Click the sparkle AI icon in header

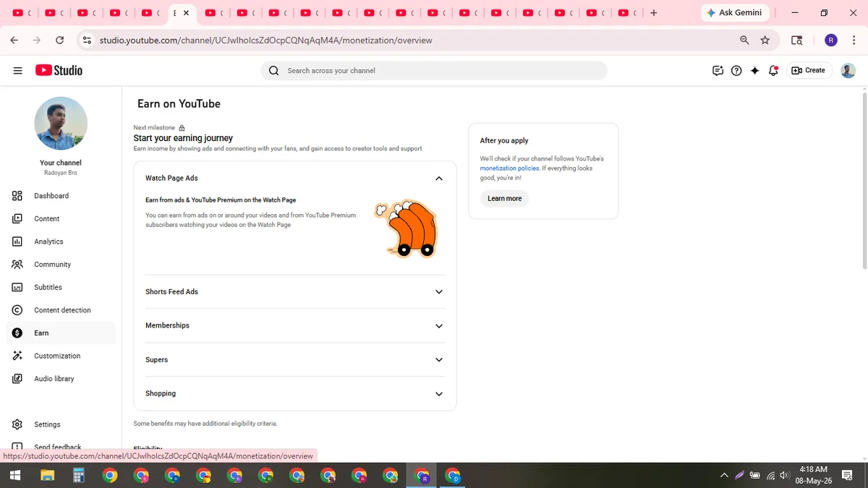(x=754, y=71)
